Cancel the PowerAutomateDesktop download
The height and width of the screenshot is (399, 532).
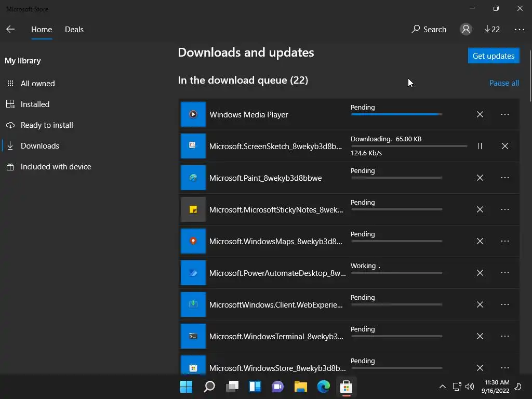pos(480,273)
